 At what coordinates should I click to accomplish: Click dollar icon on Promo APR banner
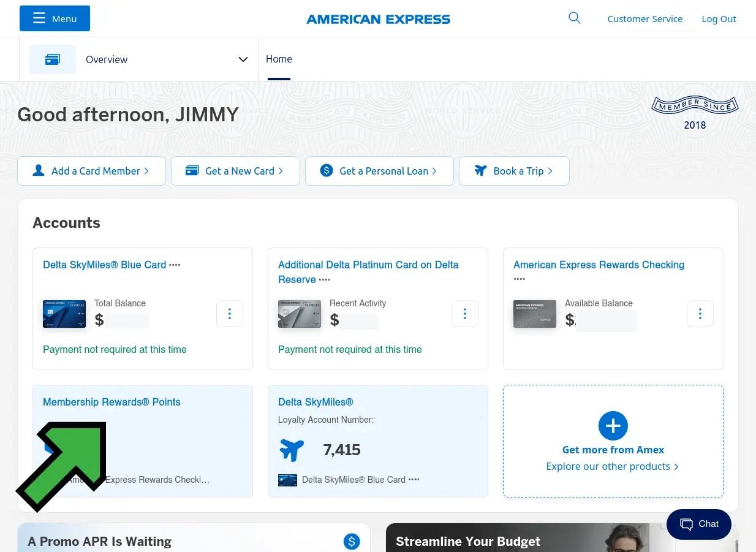(x=352, y=541)
